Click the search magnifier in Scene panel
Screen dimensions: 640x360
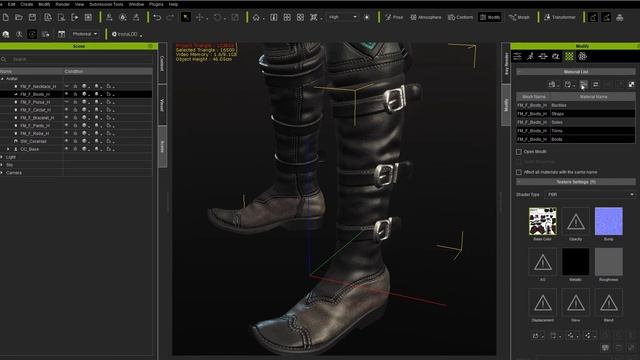click(x=4, y=59)
